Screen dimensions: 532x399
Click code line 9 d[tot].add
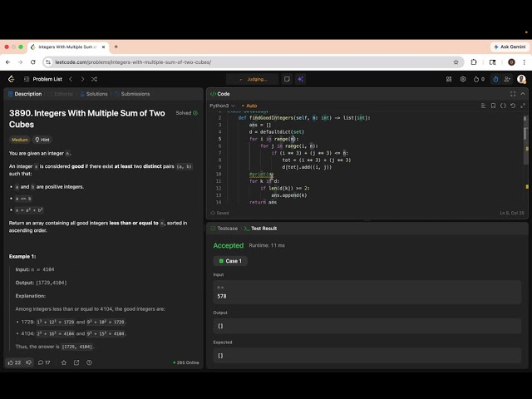307,167
